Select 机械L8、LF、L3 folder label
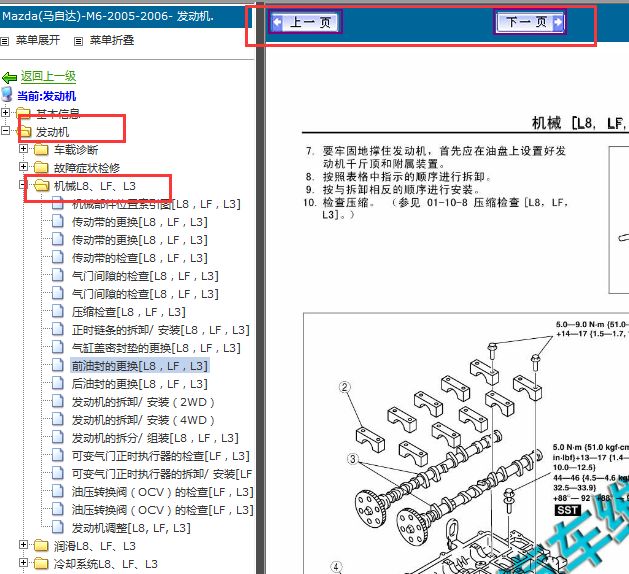 (95, 186)
